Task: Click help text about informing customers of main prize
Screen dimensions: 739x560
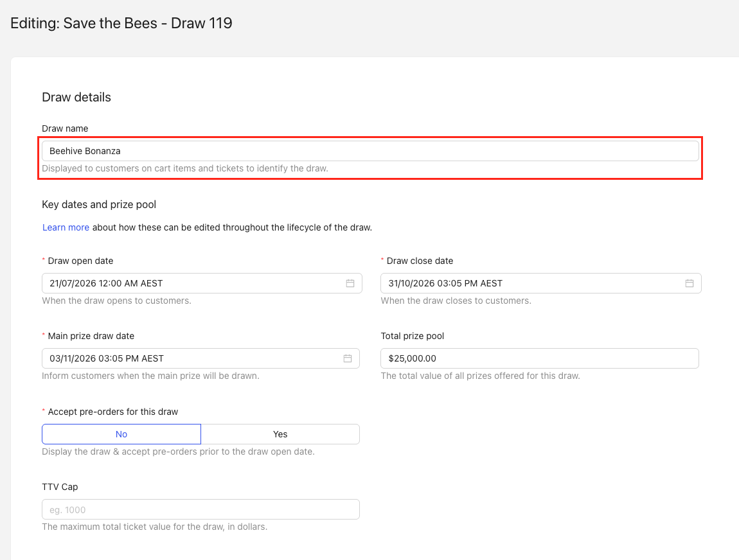Action: point(150,376)
